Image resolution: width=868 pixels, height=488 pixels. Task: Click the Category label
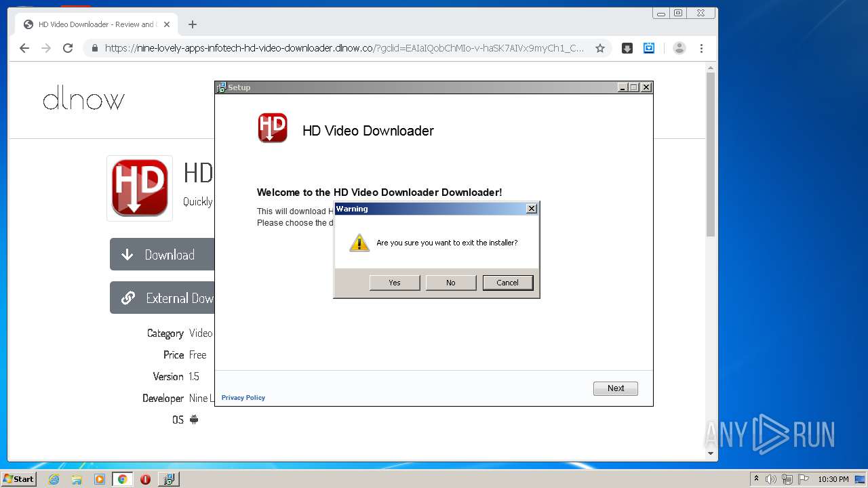pos(165,333)
